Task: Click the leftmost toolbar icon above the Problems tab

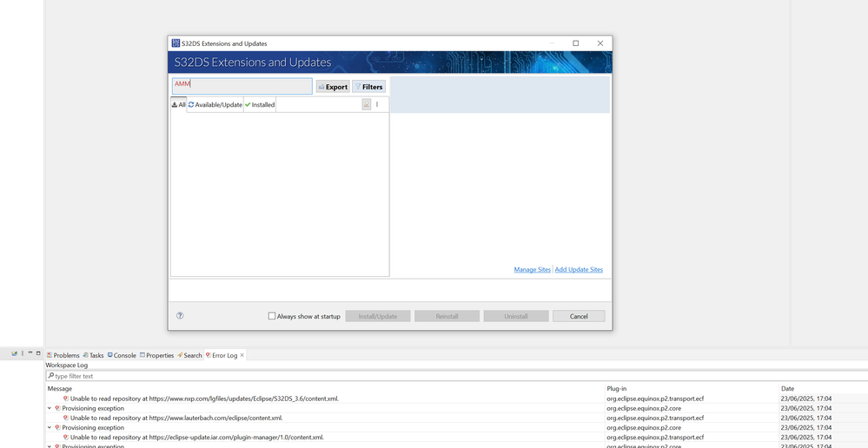Action: [x=15, y=352]
